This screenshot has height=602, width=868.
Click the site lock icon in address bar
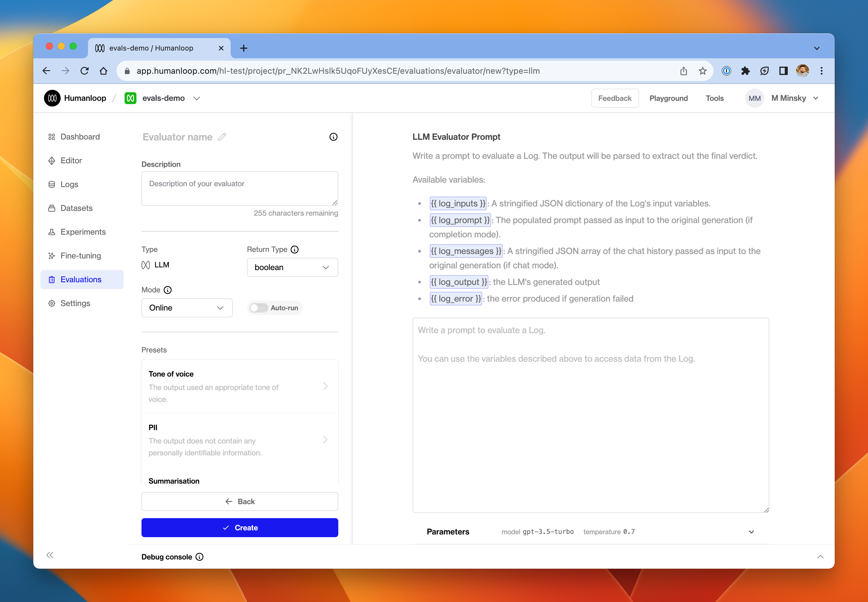[128, 71]
